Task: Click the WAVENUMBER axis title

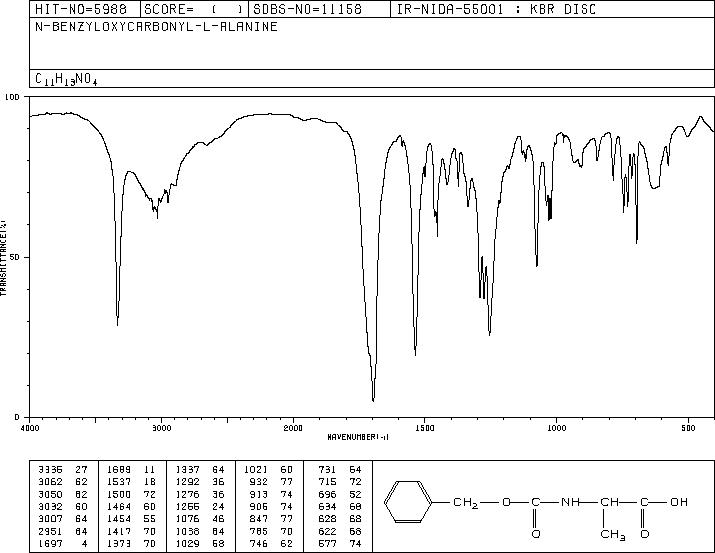Action: (358, 437)
